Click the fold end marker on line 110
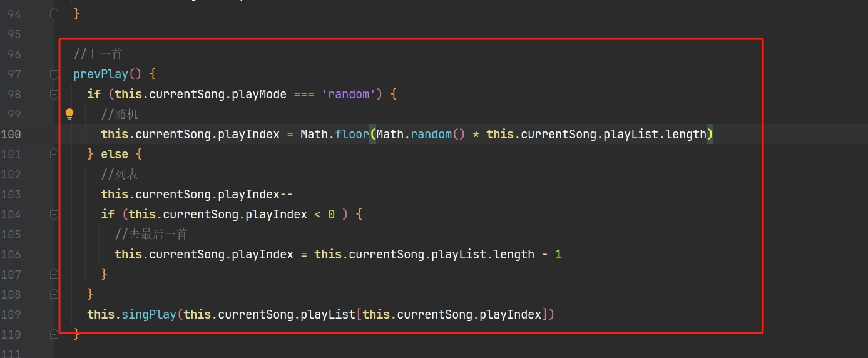The height and width of the screenshot is (358, 868). click(x=54, y=334)
